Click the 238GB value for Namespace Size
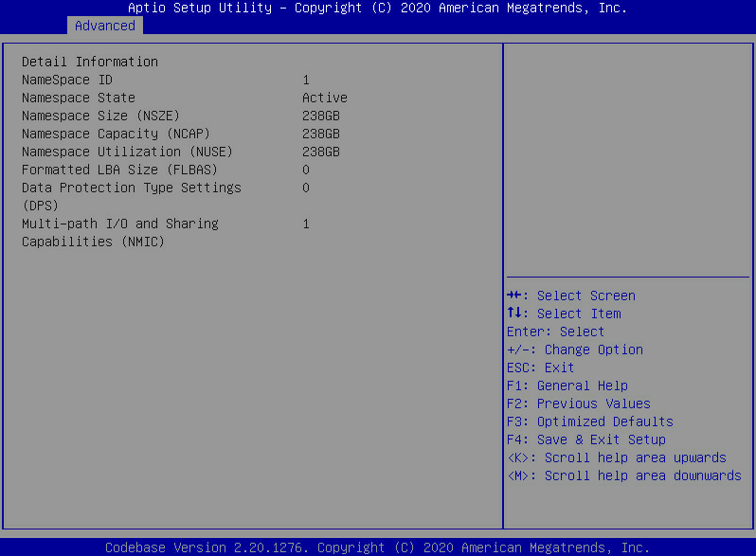The width and height of the screenshot is (756, 556). (321, 116)
